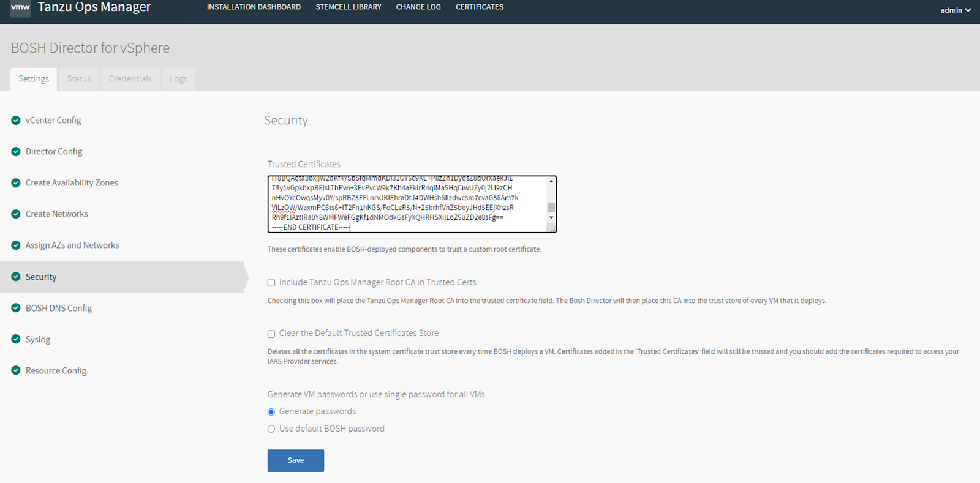Image resolution: width=980 pixels, height=483 pixels.
Task: Select Use default BOSH password option
Action: click(x=271, y=429)
